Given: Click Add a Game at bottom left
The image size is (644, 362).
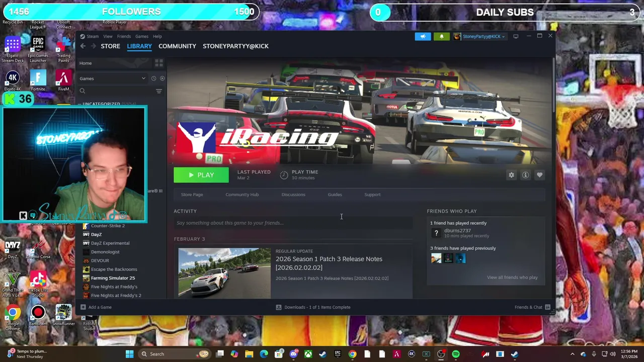Looking at the screenshot, I should point(96,307).
